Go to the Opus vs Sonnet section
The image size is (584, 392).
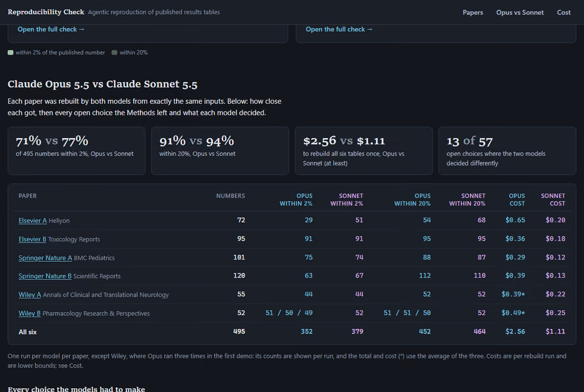[520, 12]
